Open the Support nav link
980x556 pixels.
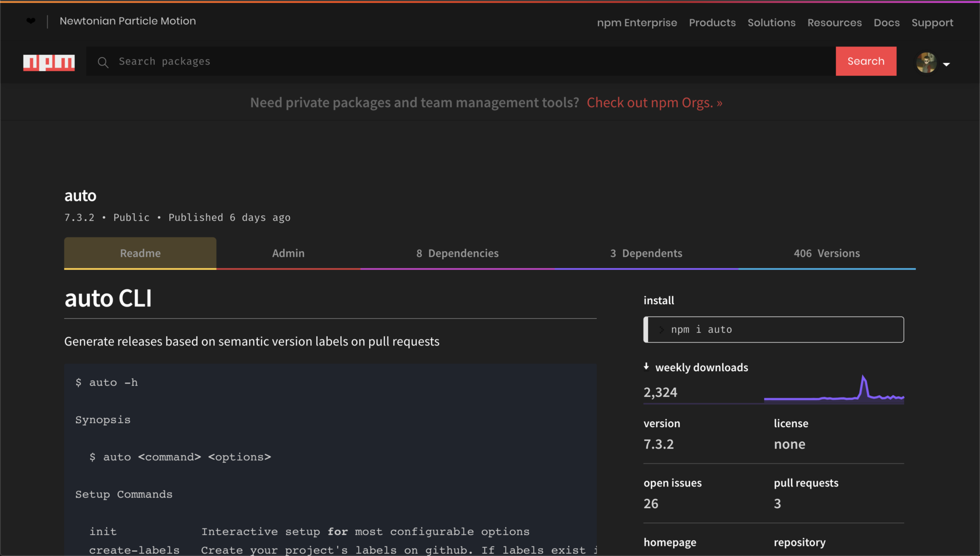point(932,23)
